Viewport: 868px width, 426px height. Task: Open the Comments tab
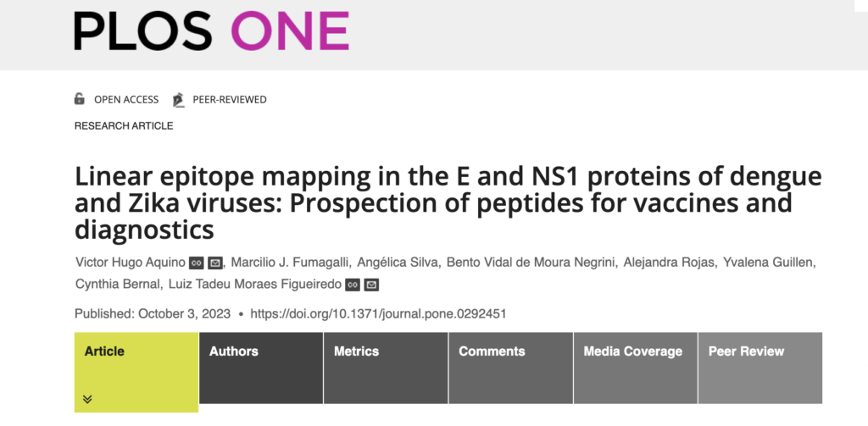pos(511,368)
